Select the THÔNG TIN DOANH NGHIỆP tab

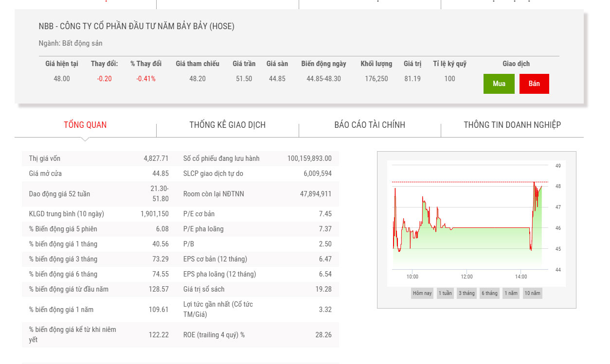512,125
